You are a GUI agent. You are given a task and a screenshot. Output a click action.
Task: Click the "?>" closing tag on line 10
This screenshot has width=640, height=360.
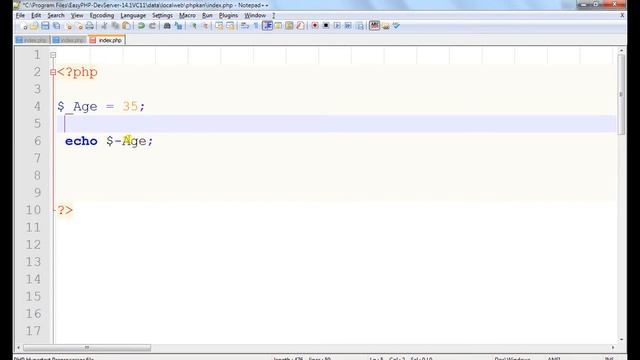point(65,210)
